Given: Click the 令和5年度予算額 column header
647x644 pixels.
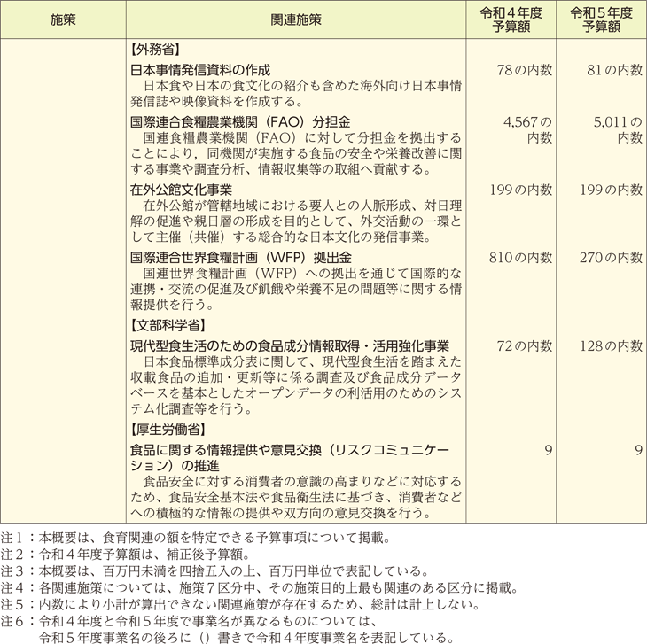Looking at the screenshot, I should (601, 19).
